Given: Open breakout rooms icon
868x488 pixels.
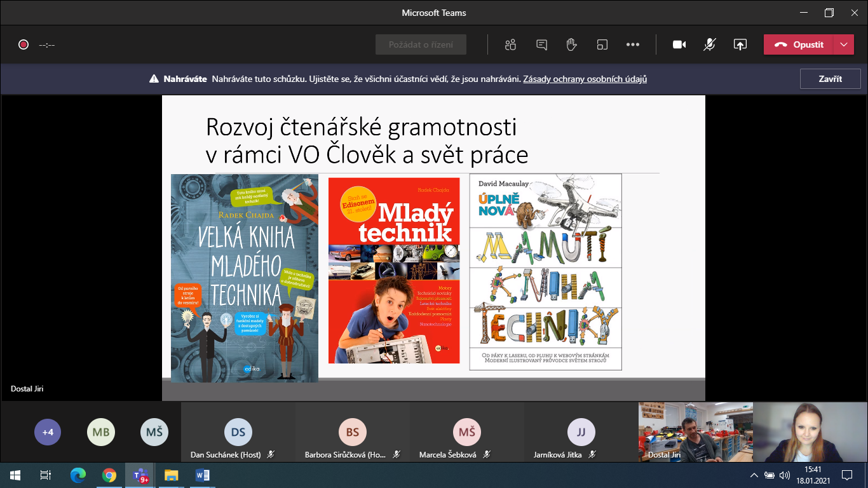Looking at the screenshot, I should (602, 44).
